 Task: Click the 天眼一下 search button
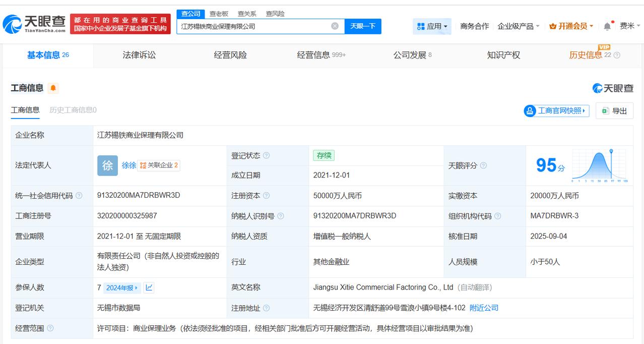click(x=363, y=26)
